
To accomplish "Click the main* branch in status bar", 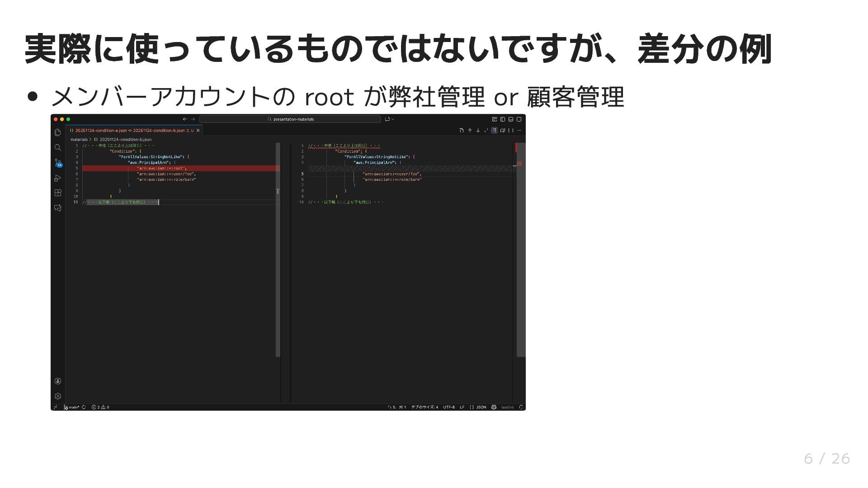I will coord(72,407).
